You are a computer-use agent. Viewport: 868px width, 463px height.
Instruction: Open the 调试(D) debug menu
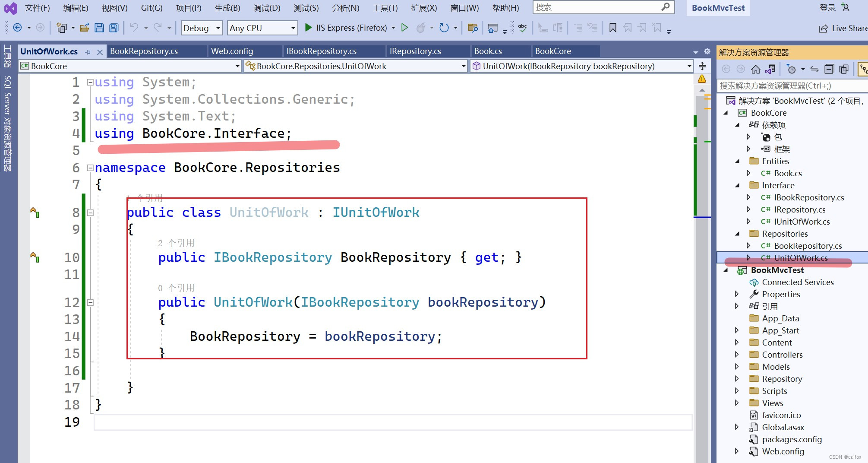[267, 8]
